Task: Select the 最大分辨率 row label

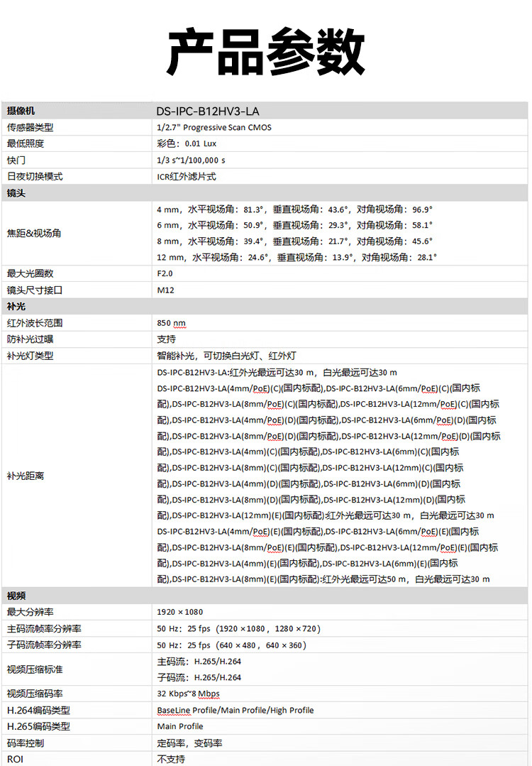Action: [x=30, y=612]
